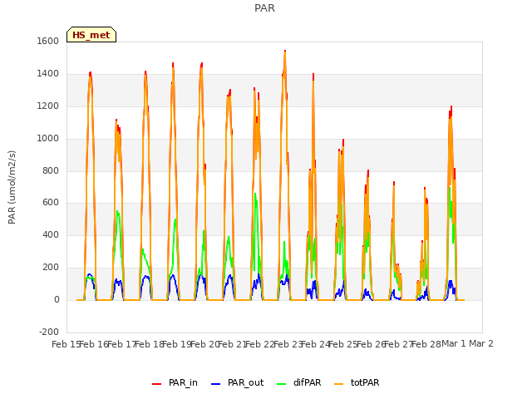Click the orange totPAR legend swatch
Screen dimensions: 532x399
coord(338,384)
